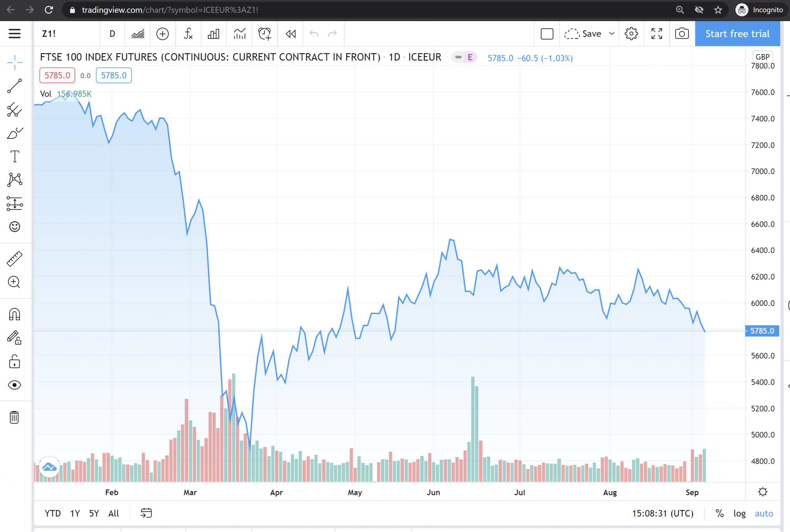Open the chart style area selector
Viewport: 790px width, 532px height.
coord(138,34)
